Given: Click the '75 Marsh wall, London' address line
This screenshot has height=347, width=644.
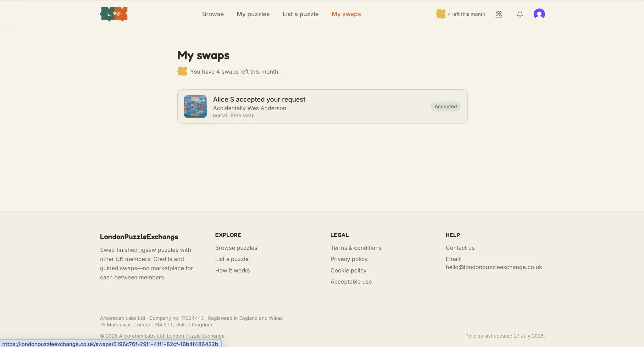Looking at the screenshot, I should 156,325.
